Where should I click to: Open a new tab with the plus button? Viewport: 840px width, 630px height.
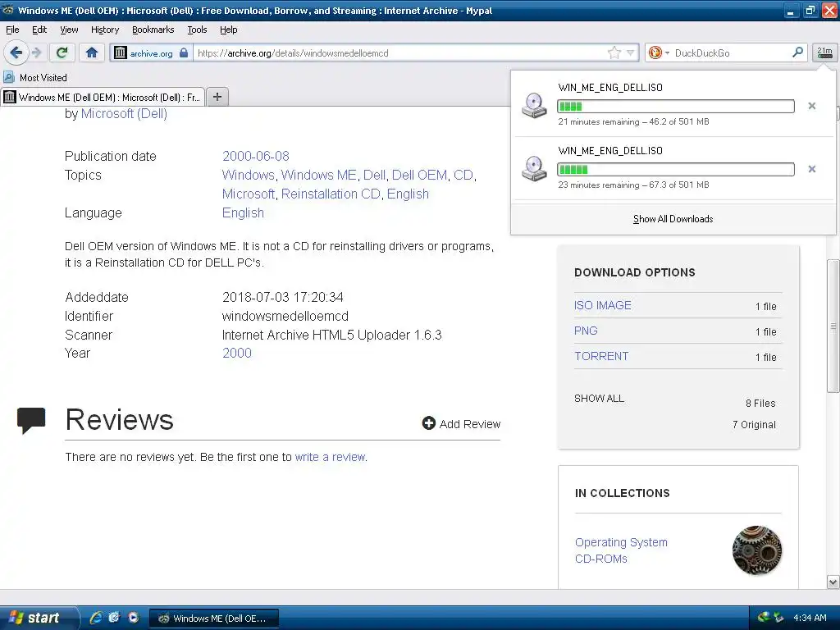click(217, 97)
